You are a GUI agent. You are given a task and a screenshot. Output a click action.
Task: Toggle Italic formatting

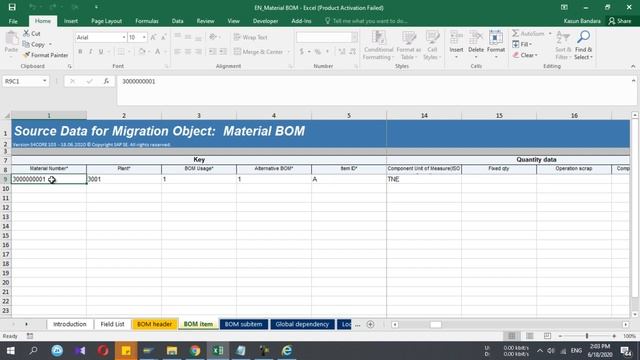[x=91, y=51]
